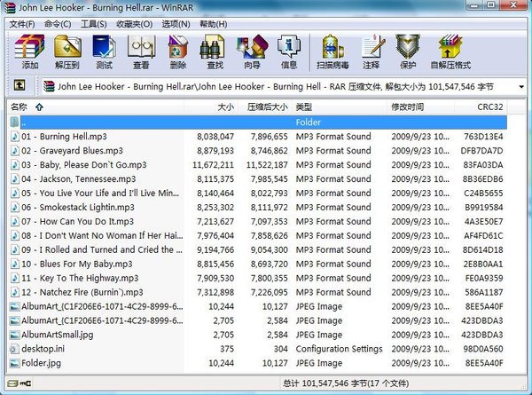Select file 03 - Baby, Please Don't Go.mp3
Image resolution: width=532 pixels, height=395 pixels.
click(84, 165)
